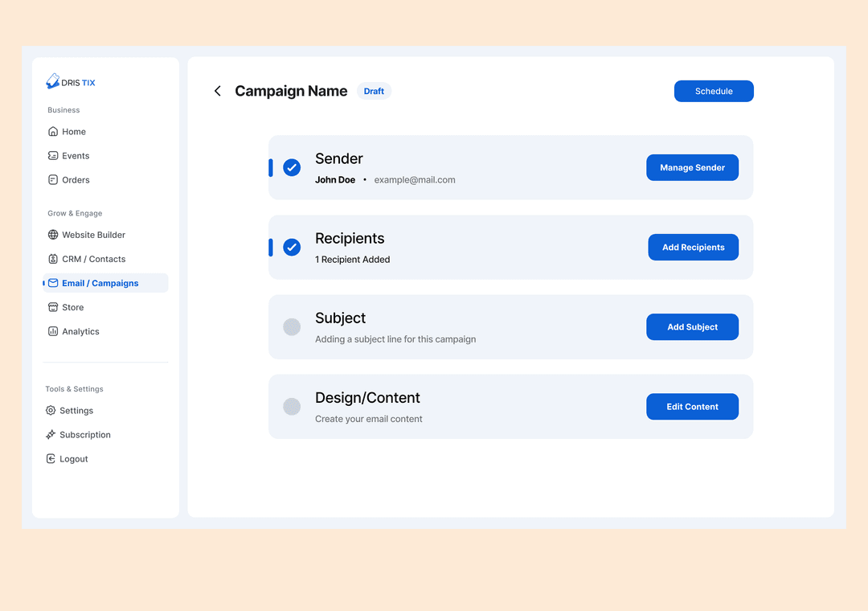Toggle the Sender completed checkmark
868x611 pixels.
tap(292, 167)
